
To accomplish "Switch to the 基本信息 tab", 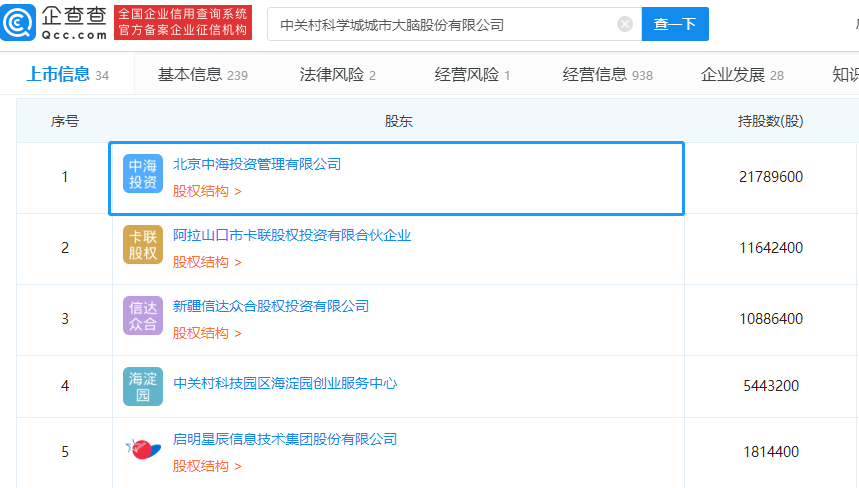I will [x=203, y=74].
